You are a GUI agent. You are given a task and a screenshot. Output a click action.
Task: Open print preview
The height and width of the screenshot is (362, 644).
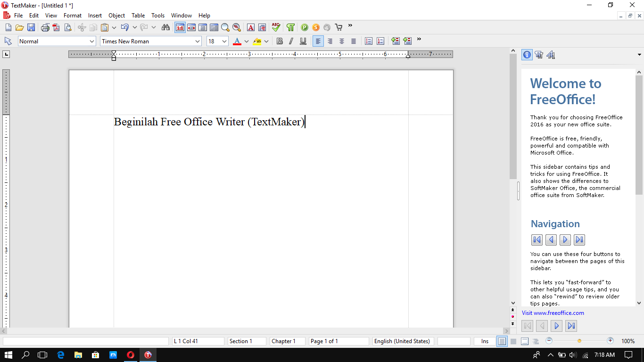[x=67, y=27]
